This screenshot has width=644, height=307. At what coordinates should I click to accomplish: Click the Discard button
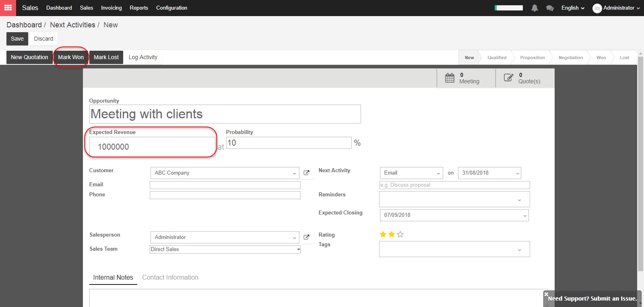coord(43,39)
